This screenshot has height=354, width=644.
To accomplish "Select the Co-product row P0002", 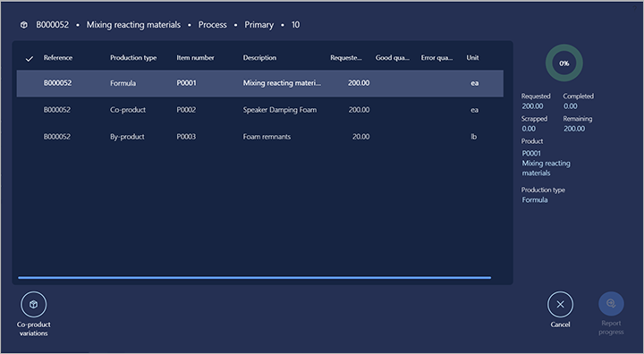I will coord(259,110).
